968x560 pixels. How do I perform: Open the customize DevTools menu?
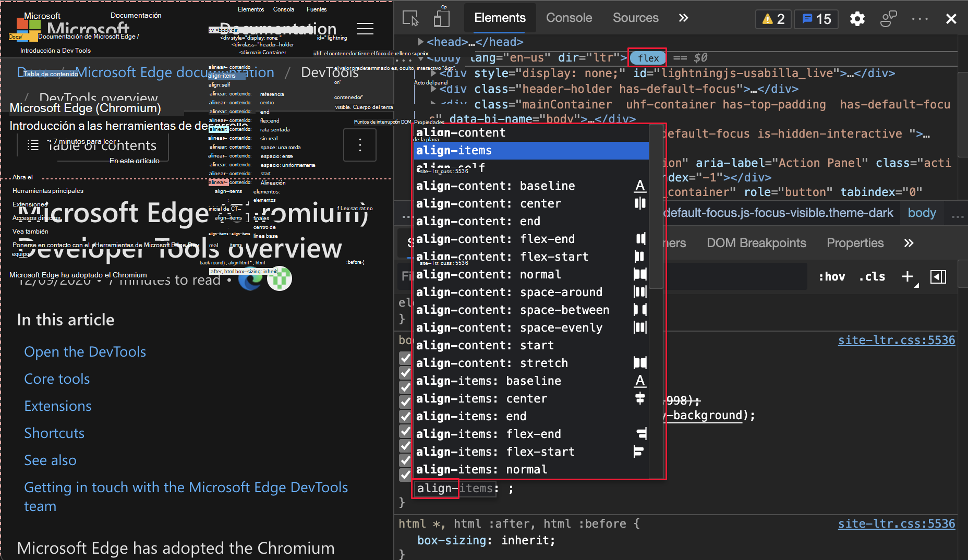coord(919,18)
